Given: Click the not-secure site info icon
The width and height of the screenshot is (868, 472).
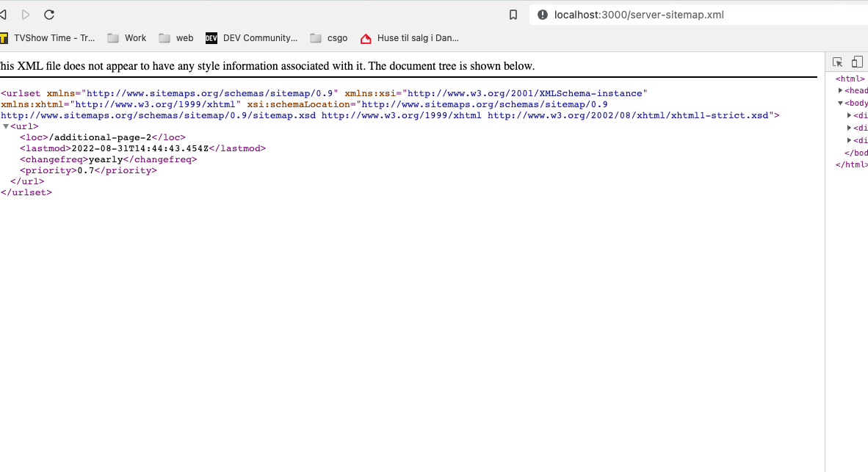Looking at the screenshot, I should (x=543, y=15).
